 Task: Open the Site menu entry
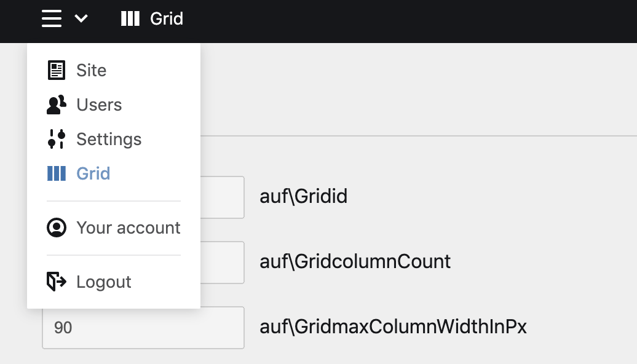pyautogui.click(x=92, y=70)
